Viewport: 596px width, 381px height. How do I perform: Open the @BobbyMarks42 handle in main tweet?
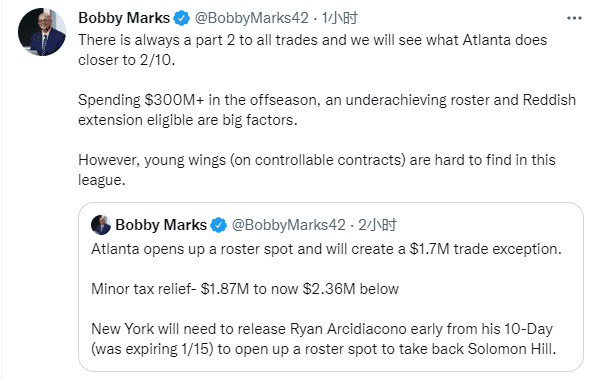click(252, 18)
